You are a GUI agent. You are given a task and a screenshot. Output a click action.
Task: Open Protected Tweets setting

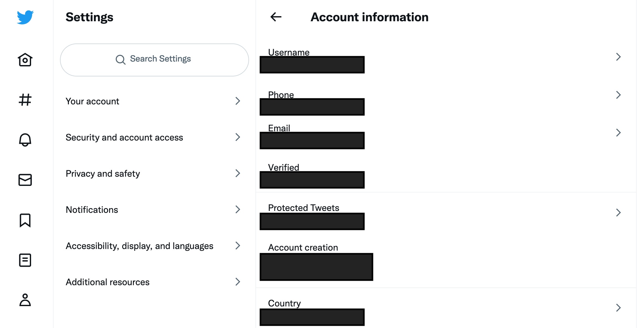click(x=444, y=212)
